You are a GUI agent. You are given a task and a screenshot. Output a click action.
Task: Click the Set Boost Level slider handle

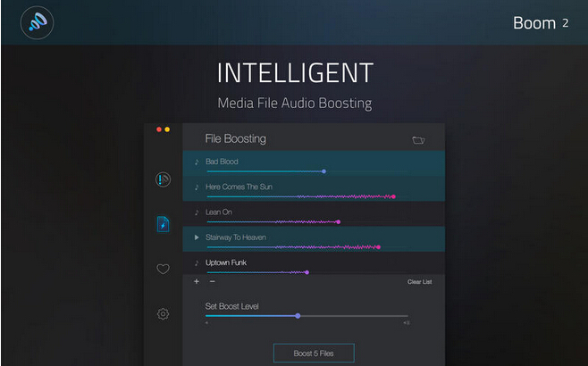298,315
